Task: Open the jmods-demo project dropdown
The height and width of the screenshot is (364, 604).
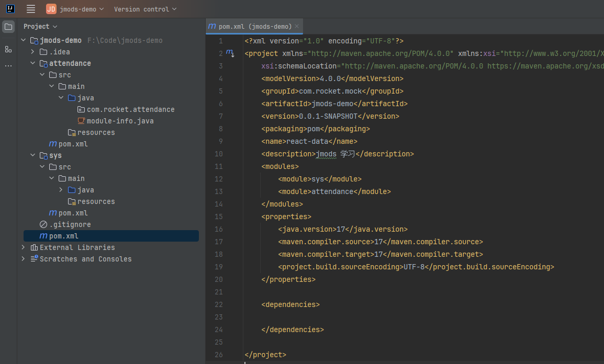Action: [75, 9]
